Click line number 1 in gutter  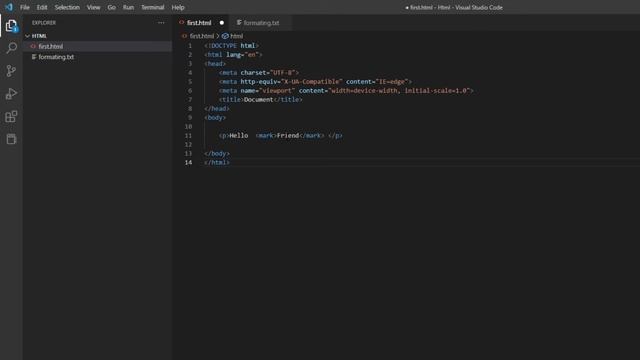point(190,46)
